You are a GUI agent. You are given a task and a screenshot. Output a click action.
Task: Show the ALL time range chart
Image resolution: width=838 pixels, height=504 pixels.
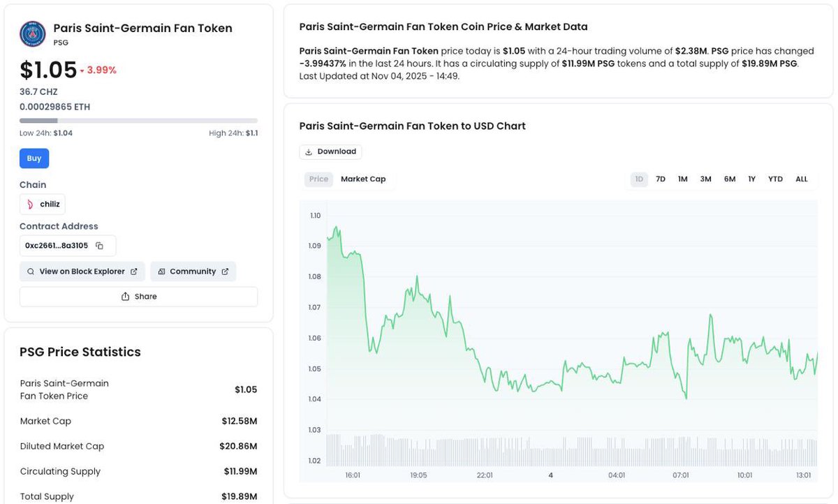pyautogui.click(x=802, y=179)
